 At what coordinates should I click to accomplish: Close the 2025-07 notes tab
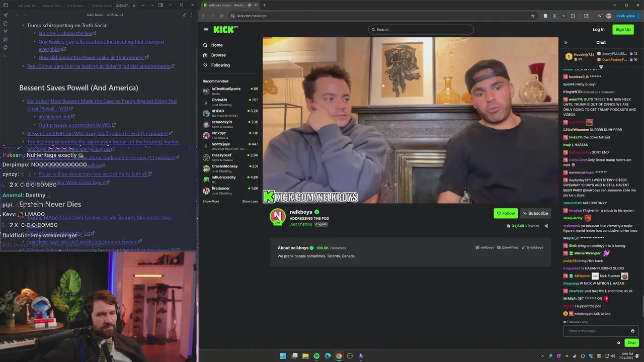[x=134, y=6]
